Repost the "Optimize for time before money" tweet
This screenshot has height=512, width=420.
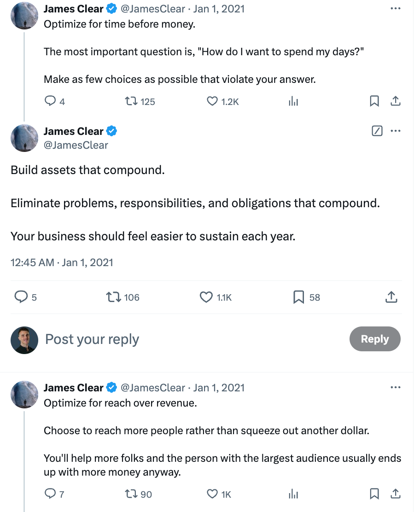tap(132, 101)
